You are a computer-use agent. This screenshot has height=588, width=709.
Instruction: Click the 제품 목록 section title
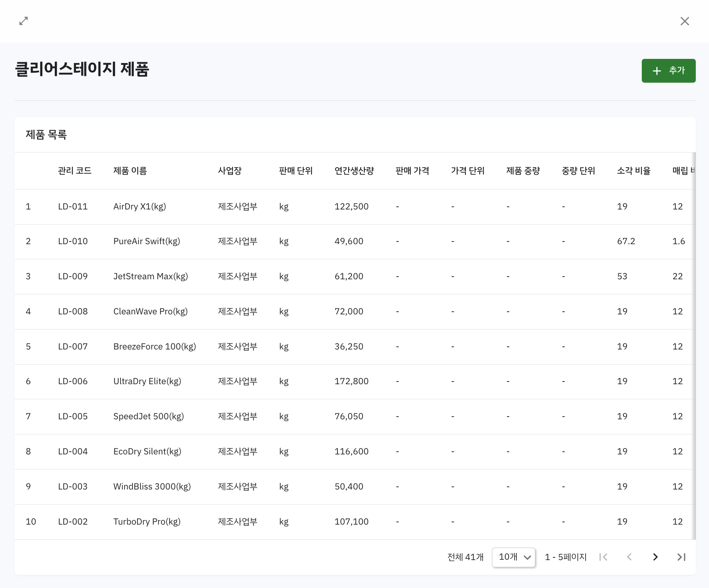click(46, 135)
